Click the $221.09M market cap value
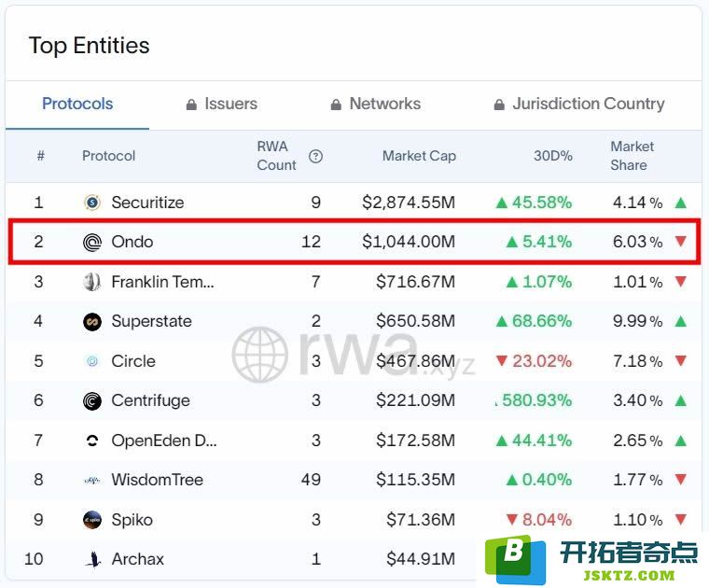This screenshot has height=588, width=709. point(415,400)
